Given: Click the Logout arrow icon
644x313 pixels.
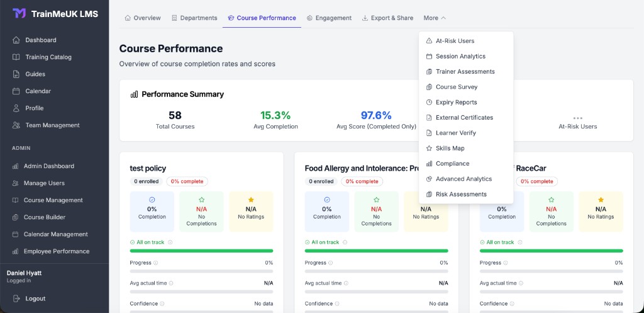Looking at the screenshot, I should click(16, 299).
